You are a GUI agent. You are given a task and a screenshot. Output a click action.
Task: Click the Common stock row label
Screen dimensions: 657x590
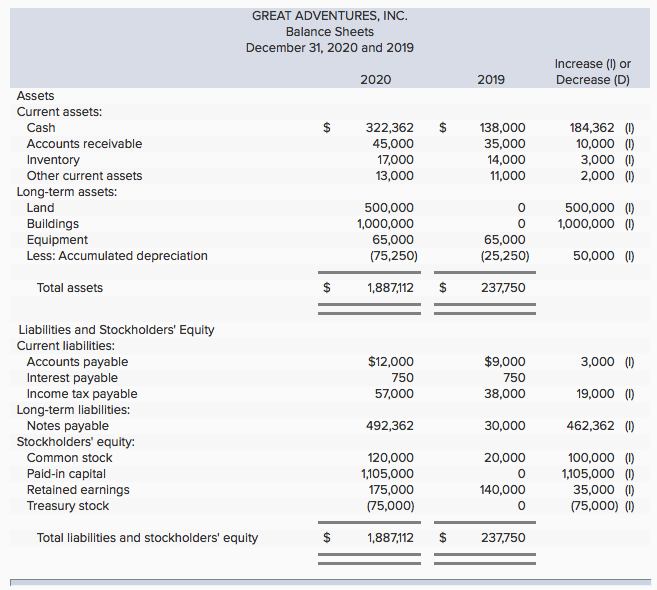pyautogui.click(x=70, y=458)
